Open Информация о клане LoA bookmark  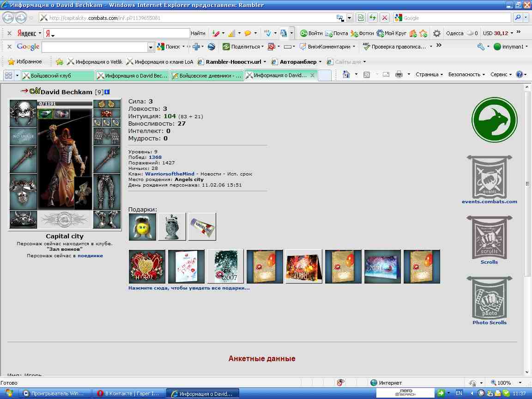click(159, 62)
